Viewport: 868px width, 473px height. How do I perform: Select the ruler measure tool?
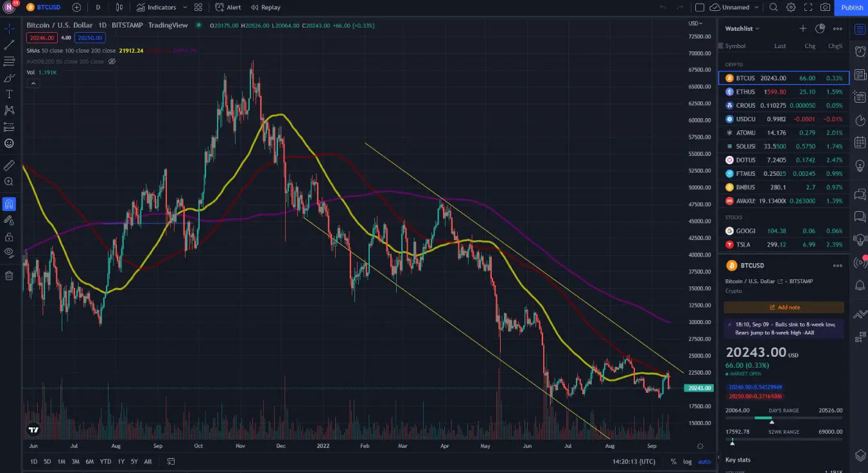pyautogui.click(x=9, y=165)
